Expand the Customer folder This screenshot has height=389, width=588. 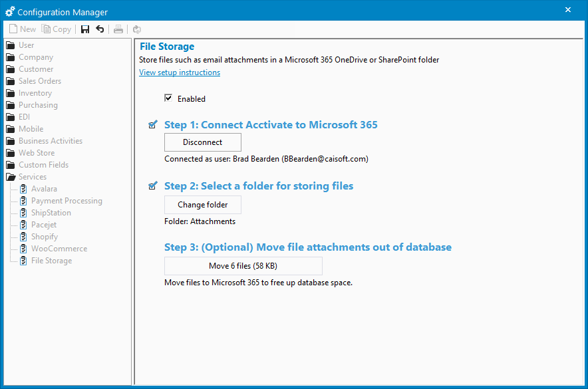[x=11, y=68]
